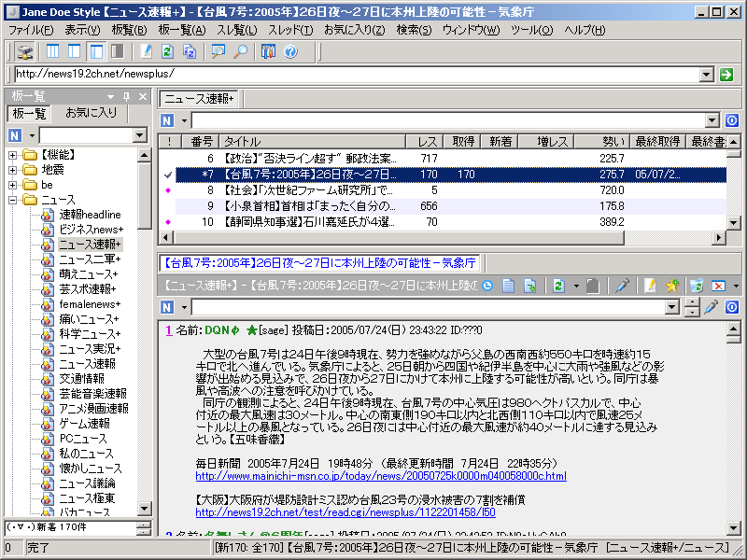Click the URL address input field
Image resolution: width=747 pixels, height=560 pixels.
(x=358, y=75)
